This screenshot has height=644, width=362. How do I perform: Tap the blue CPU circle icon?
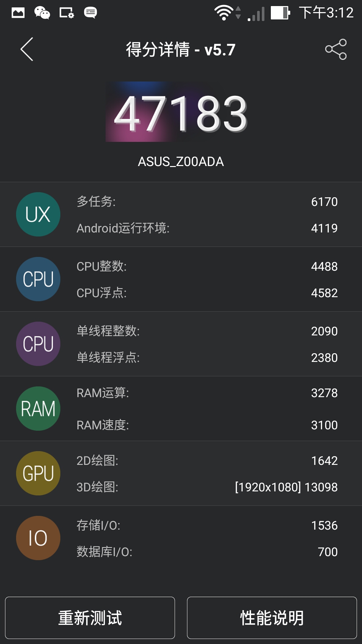(x=38, y=279)
